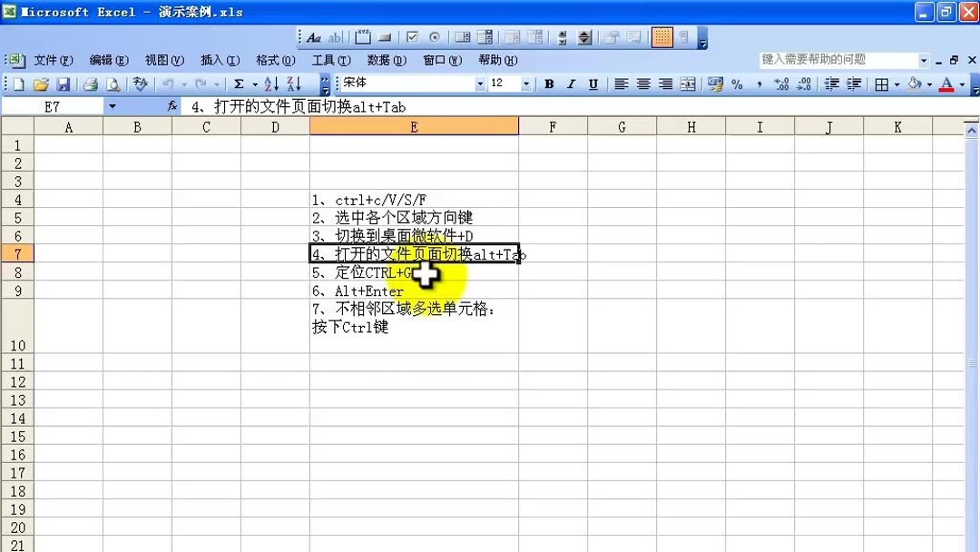This screenshot has width=980, height=552.
Task: Toggle the grid/toggle-grid Forms toolbar button
Action: [x=661, y=36]
